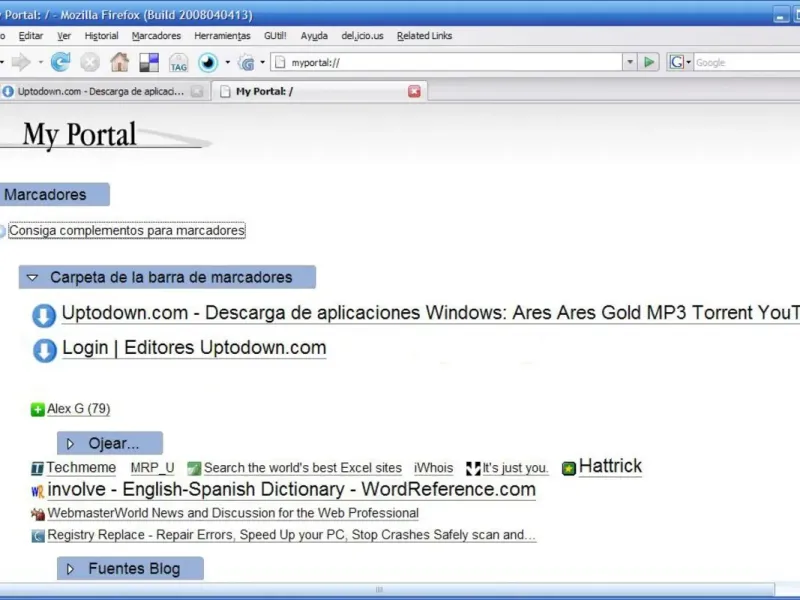Click the Techmeme favicon
Viewport: 800px width, 600px height.
point(38,468)
